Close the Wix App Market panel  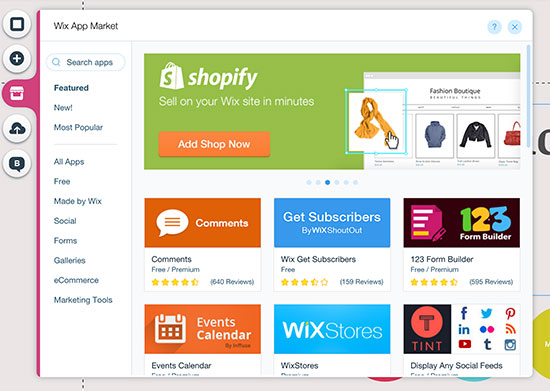(515, 27)
